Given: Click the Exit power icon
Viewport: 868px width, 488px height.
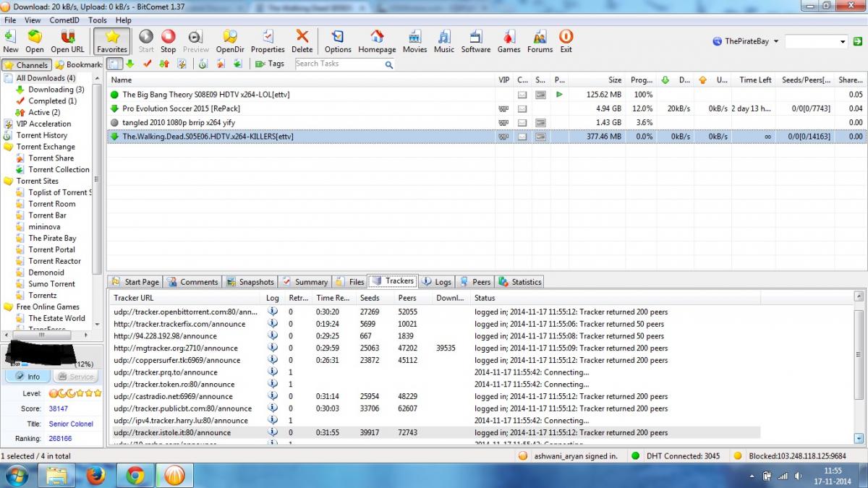Looking at the screenshot, I should [566, 41].
